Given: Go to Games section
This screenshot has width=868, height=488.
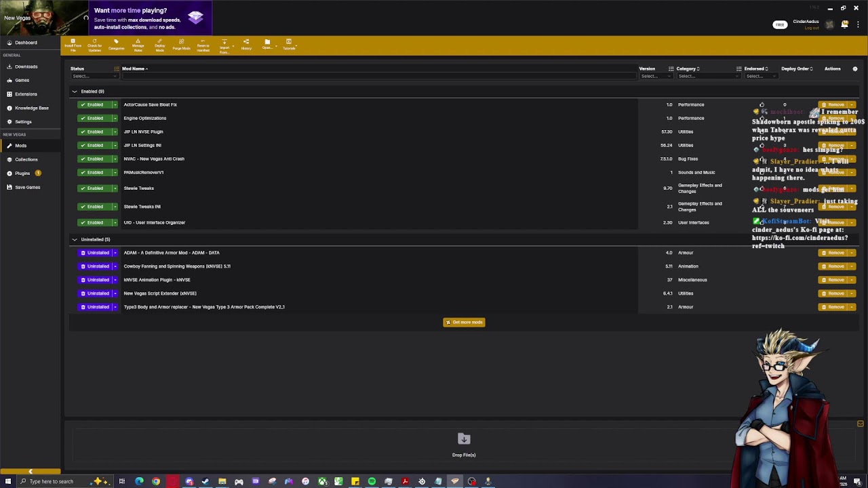Looking at the screenshot, I should [x=22, y=80].
